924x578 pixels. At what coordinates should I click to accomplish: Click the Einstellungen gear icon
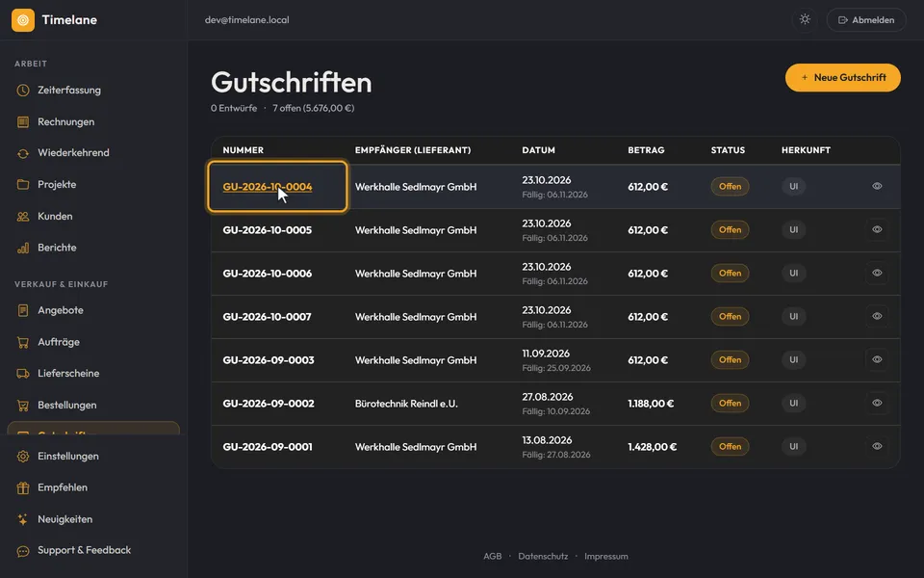(23, 457)
